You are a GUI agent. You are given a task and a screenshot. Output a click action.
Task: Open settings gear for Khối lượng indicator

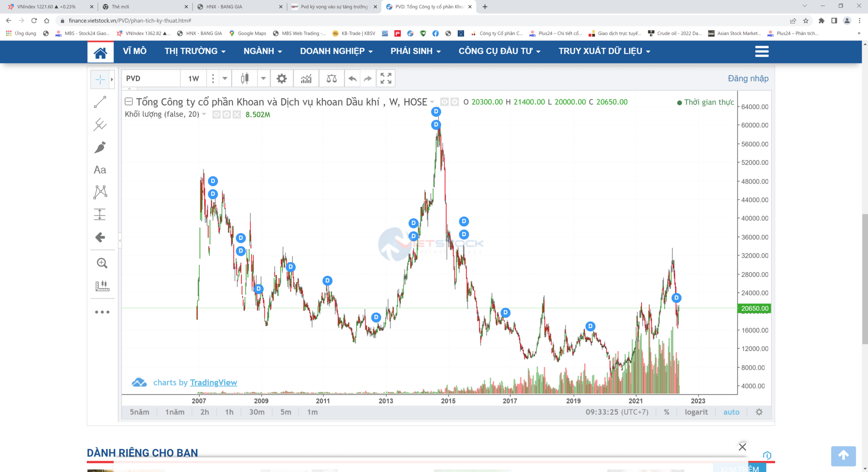pyautogui.click(x=226, y=115)
